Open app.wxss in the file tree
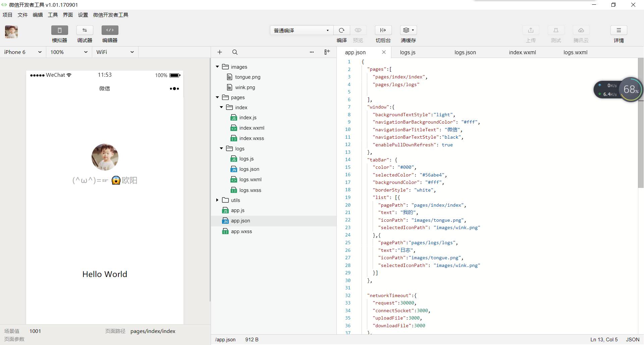644x345 pixels. [x=241, y=231]
